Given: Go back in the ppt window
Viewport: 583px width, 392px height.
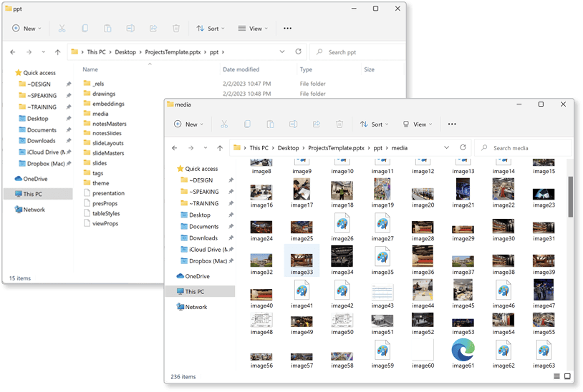Looking at the screenshot, I should pos(13,52).
